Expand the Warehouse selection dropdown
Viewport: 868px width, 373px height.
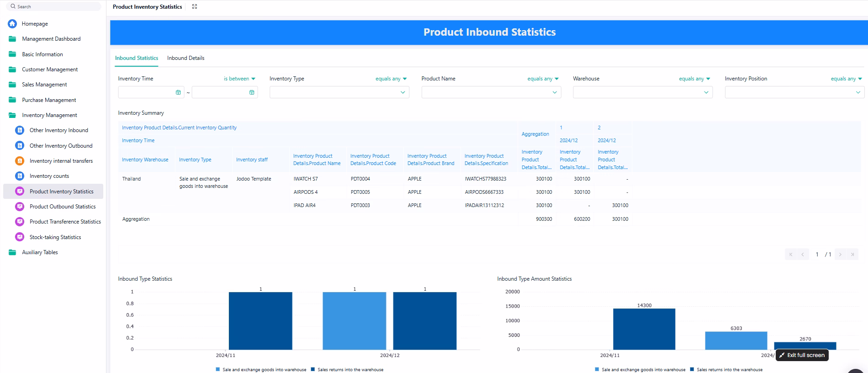642,92
